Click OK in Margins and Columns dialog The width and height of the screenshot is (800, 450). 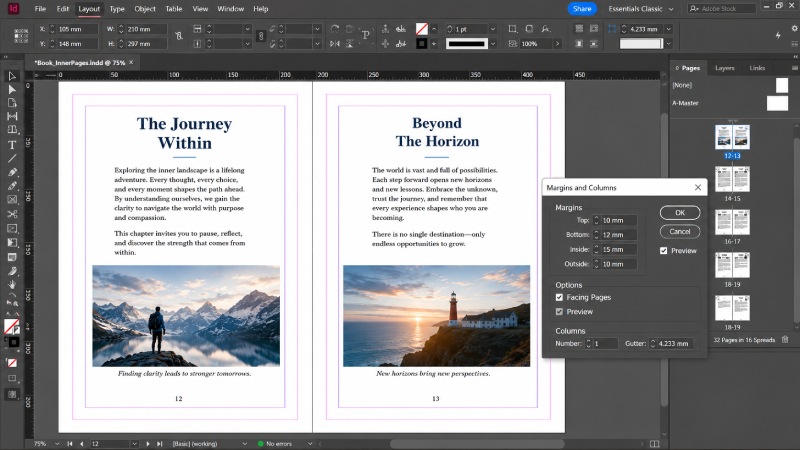(680, 213)
